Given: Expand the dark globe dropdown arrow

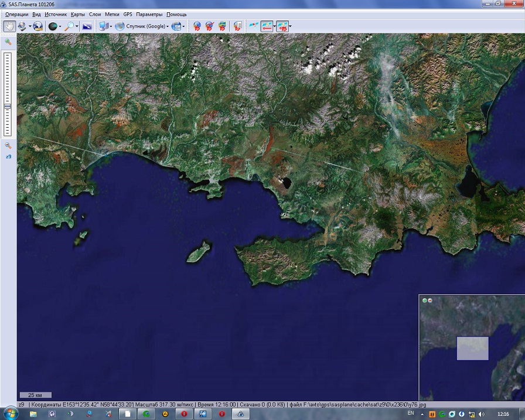Looking at the screenshot, I should [x=60, y=26].
